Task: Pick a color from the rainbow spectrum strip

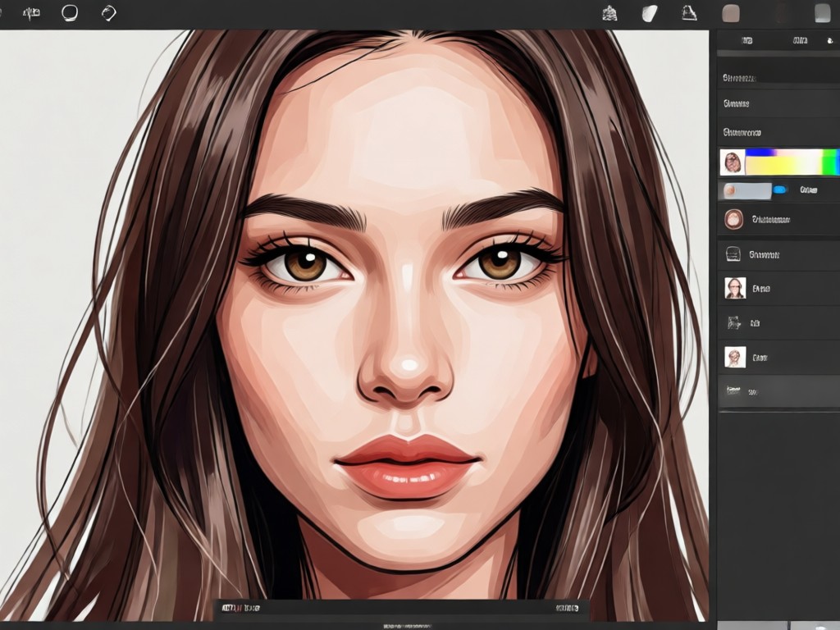Action: pyautogui.click(x=792, y=162)
